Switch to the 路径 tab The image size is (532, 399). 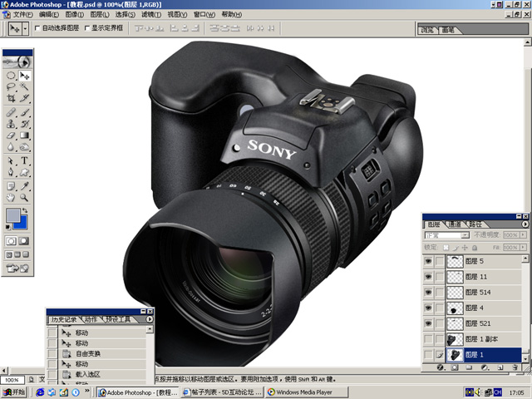[475, 224]
